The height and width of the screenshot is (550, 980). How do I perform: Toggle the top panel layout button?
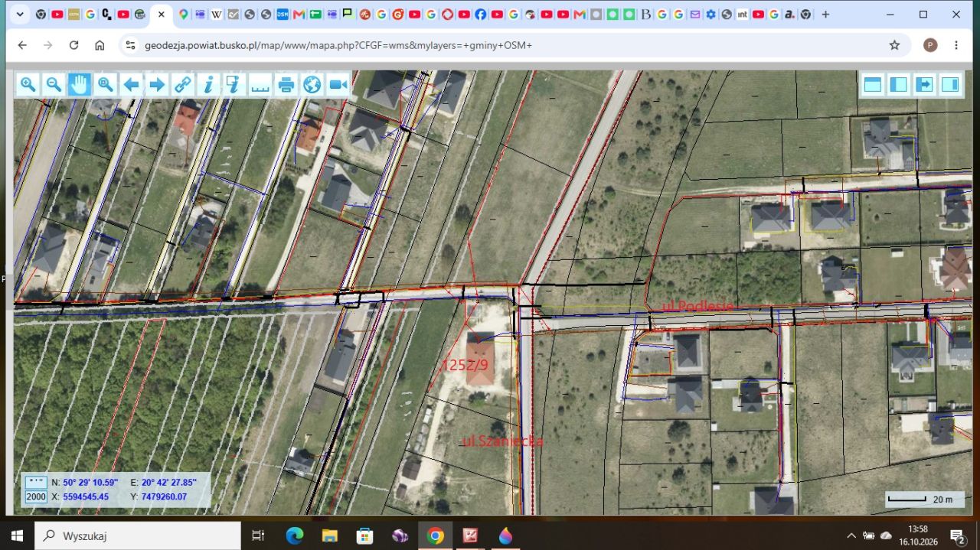873,84
